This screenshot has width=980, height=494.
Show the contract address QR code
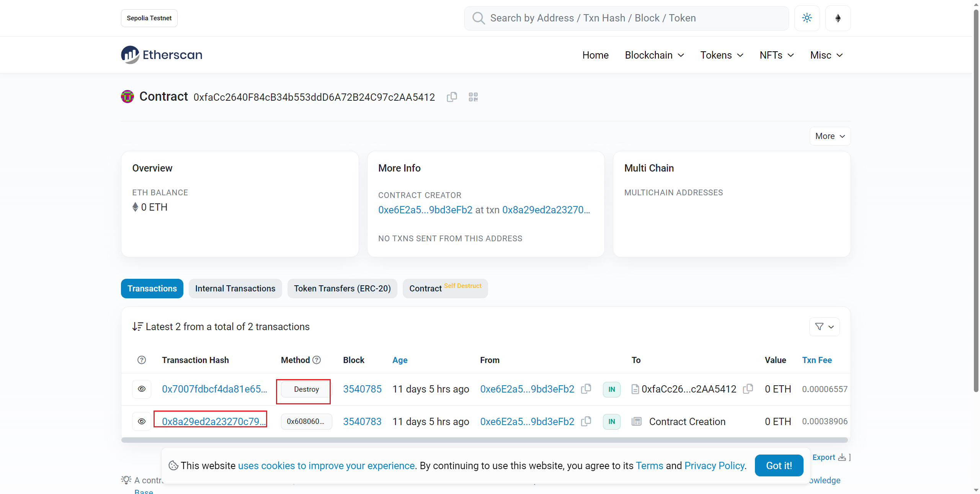(x=473, y=97)
